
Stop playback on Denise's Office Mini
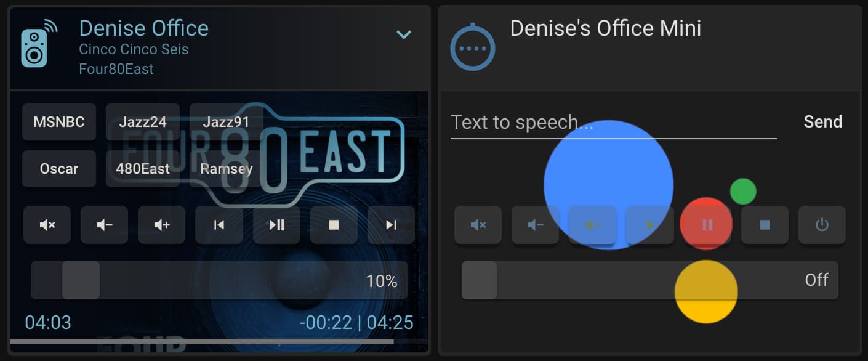pyautogui.click(x=764, y=225)
